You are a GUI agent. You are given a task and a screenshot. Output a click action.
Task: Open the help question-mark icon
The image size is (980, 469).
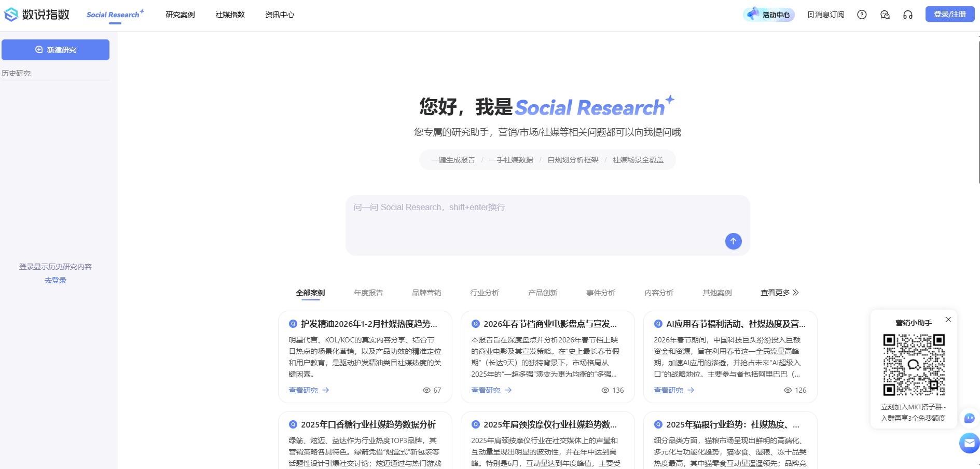pos(862,15)
